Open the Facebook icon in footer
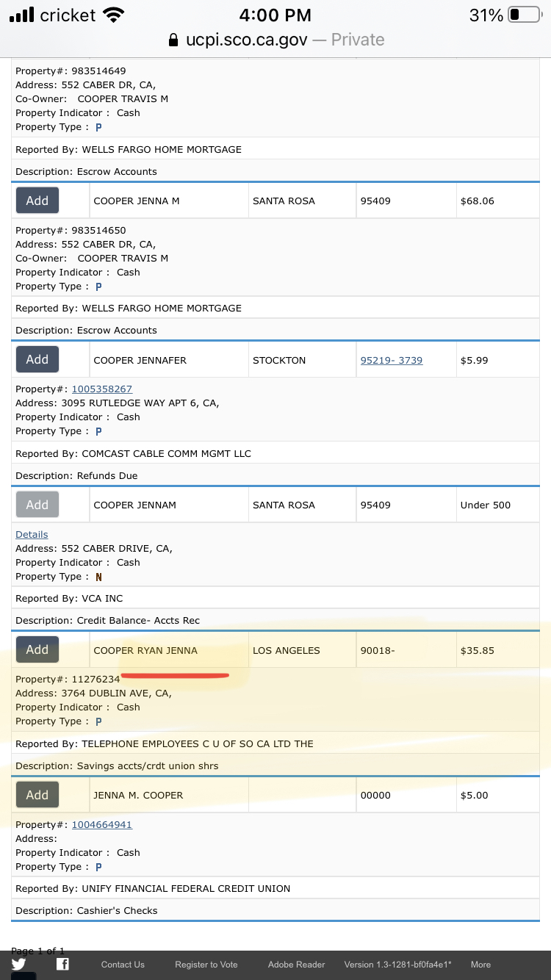Image resolution: width=551 pixels, height=980 pixels. point(62,964)
